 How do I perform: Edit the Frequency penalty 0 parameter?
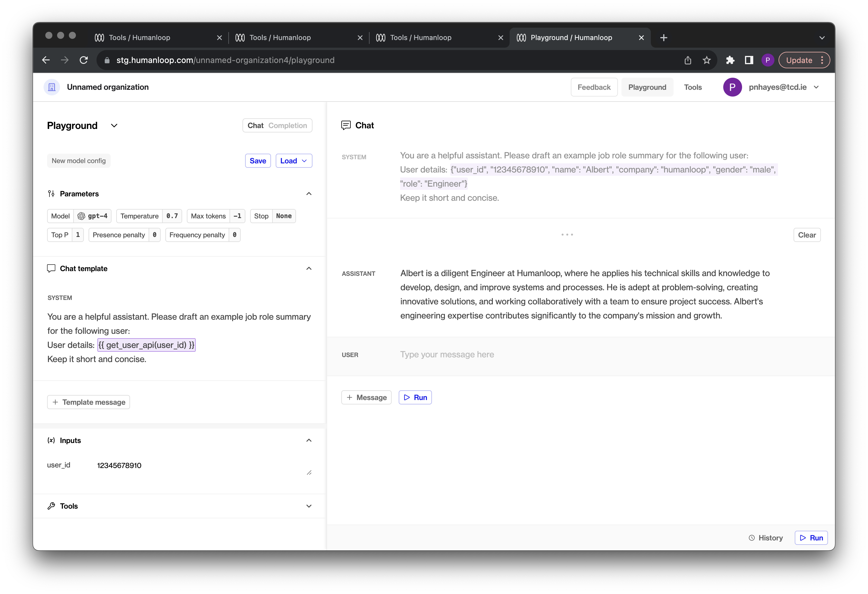click(x=203, y=235)
